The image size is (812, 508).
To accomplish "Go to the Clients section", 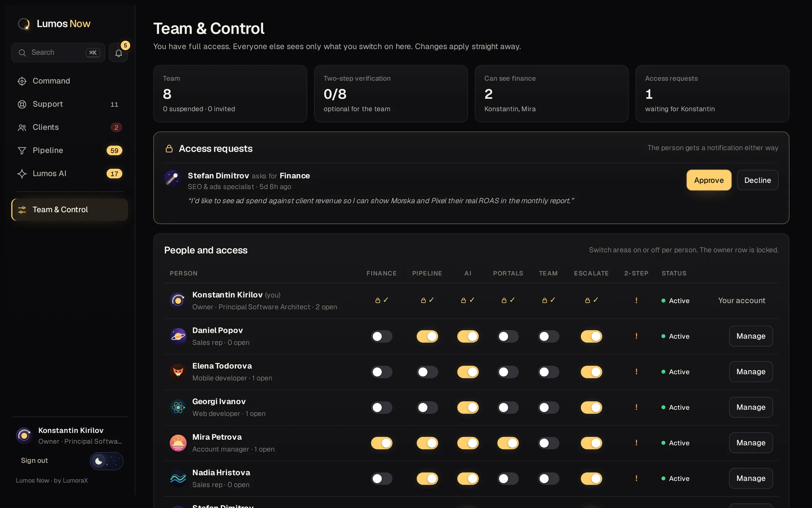I will click(69, 127).
